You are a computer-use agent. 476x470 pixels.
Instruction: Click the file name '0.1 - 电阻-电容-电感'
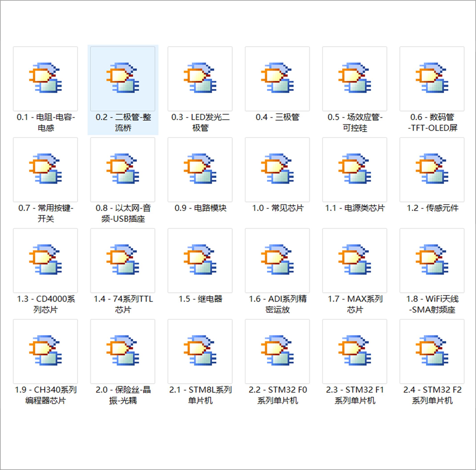pos(46,122)
